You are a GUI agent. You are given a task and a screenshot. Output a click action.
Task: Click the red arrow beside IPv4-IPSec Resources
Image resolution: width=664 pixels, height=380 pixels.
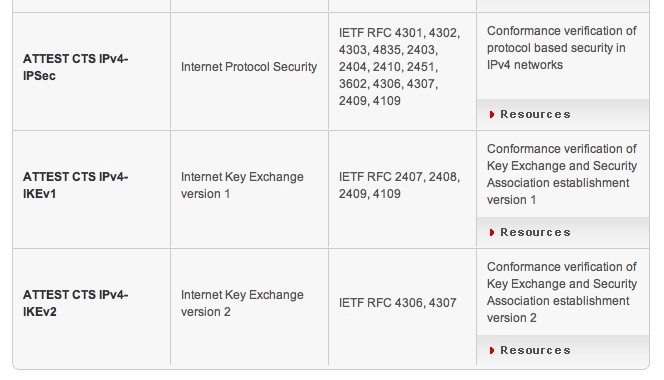click(492, 114)
